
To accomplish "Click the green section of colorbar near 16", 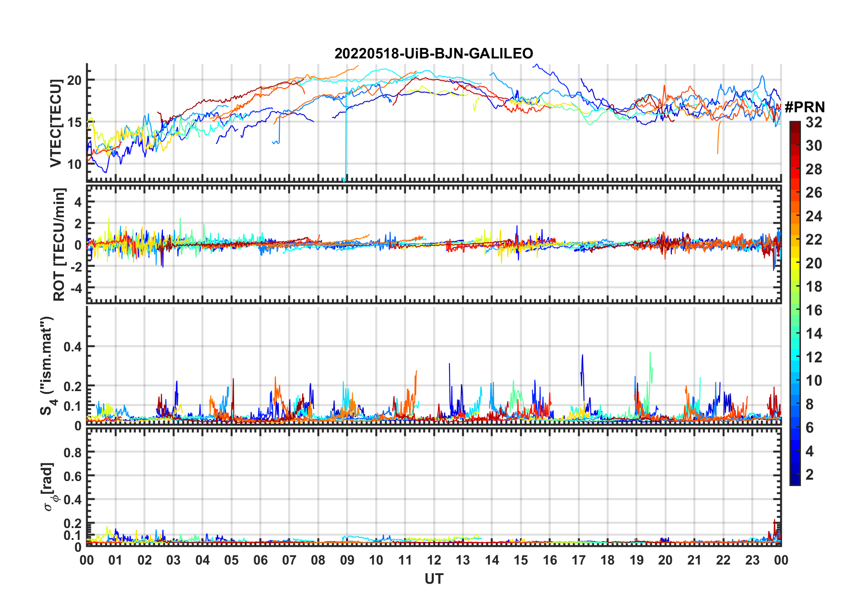I will point(795,310).
